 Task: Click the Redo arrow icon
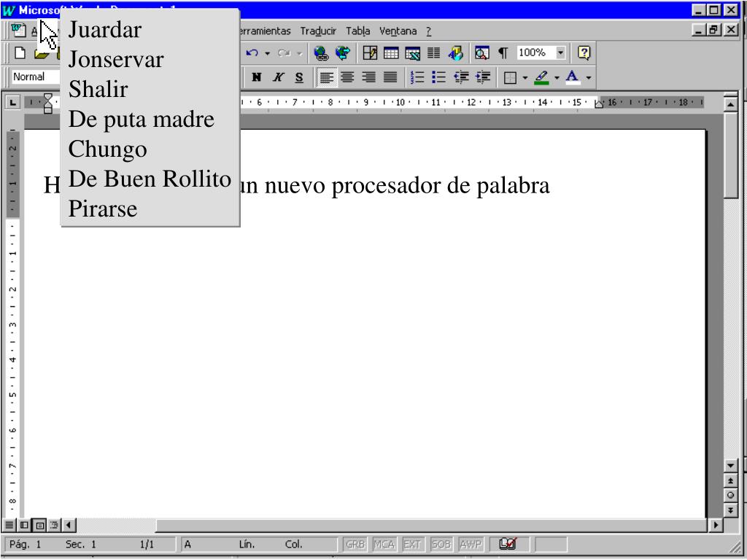coord(285,52)
